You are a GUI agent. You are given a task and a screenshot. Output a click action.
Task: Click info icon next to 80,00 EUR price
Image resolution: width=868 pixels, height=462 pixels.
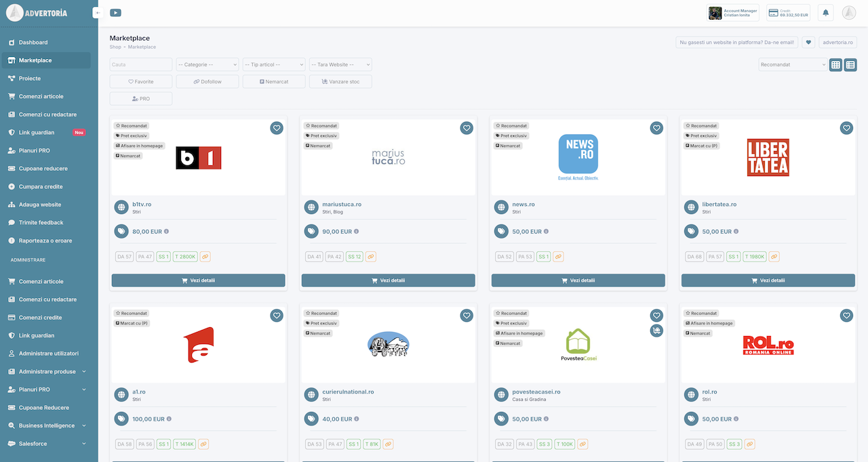166,232
